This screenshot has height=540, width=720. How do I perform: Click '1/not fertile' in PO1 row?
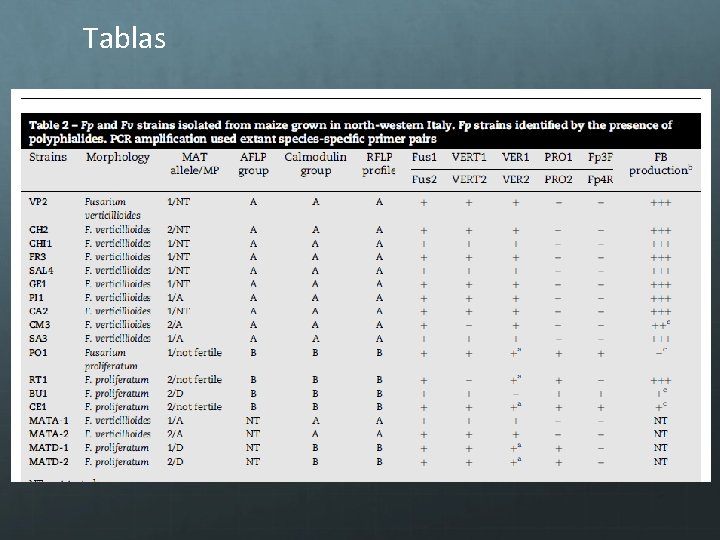[x=195, y=353]
